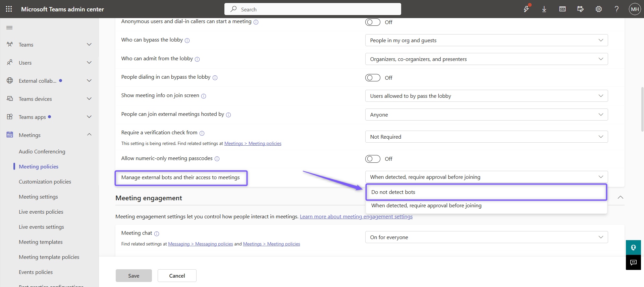Open the app launcher waffle icon
The image size is (644, 287).
[9, 9]
